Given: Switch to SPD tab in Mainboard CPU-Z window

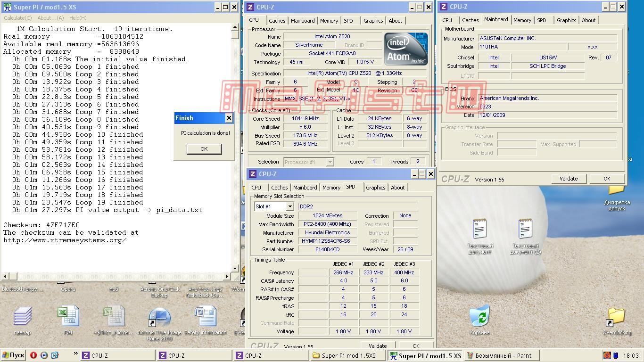Looking at the screenshot, I should [542, 20].
